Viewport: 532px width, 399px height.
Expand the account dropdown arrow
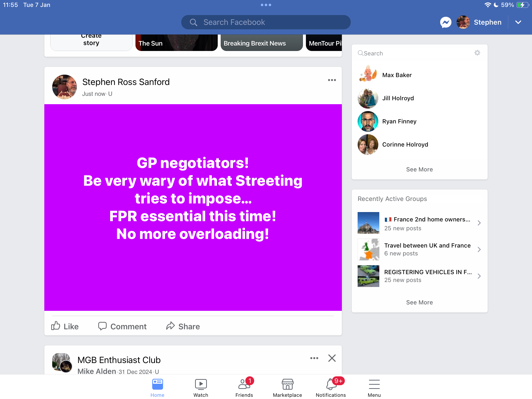click(518, 22)
